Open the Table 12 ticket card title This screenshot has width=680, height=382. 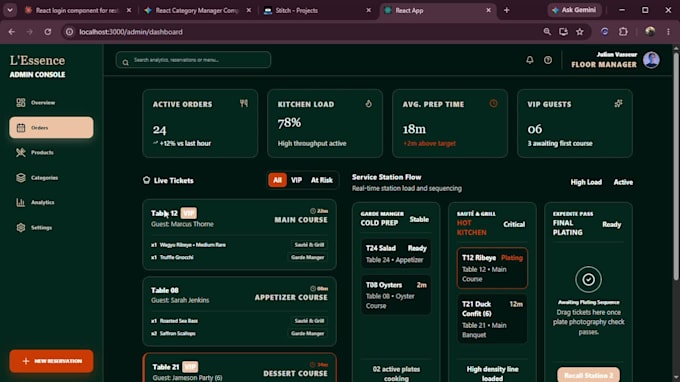coord(164,213)
